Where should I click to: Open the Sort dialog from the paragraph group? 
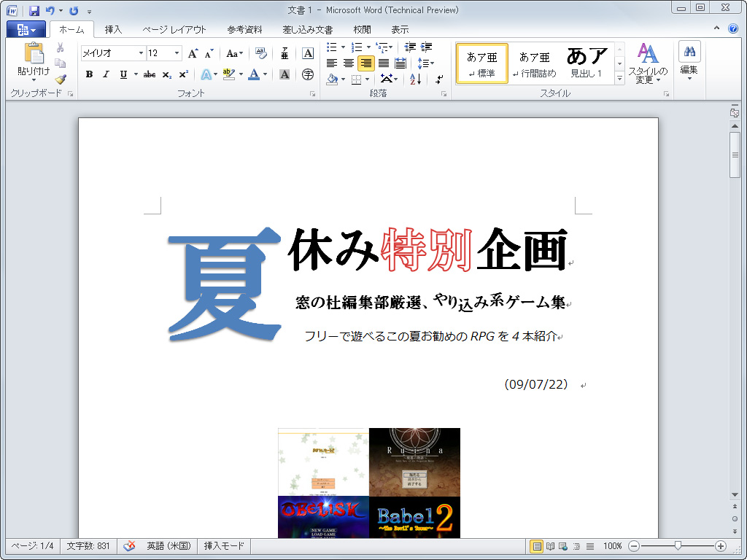413,79
